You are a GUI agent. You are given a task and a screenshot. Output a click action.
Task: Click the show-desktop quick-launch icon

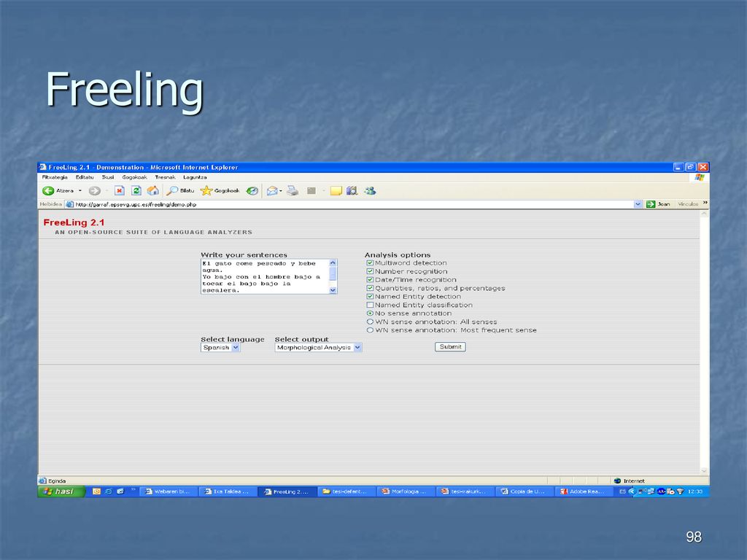coord(120,491)
